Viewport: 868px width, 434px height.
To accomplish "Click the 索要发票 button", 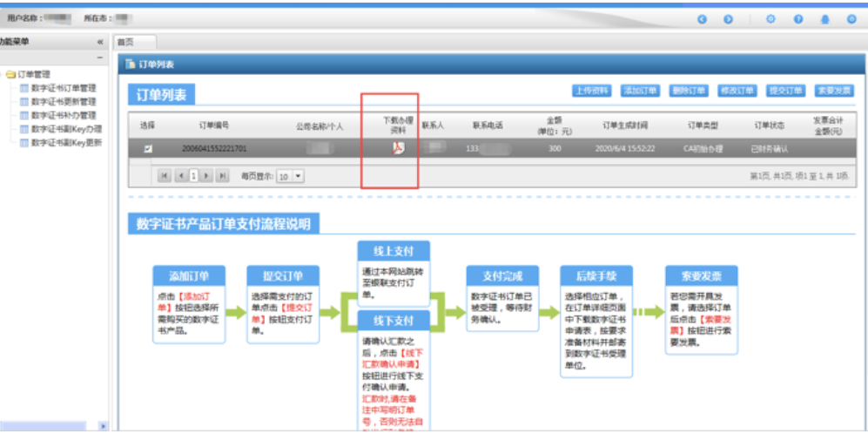I will click(833, 91).
